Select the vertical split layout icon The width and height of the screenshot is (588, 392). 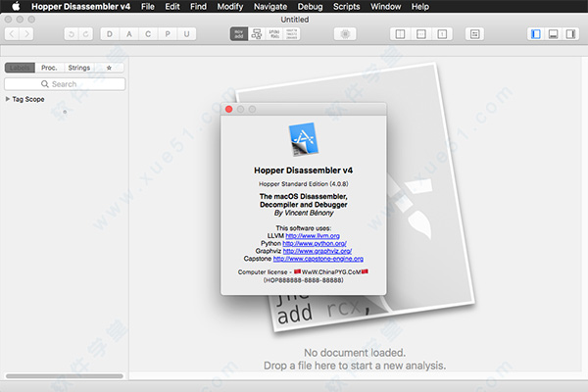(x=400, y=34)
